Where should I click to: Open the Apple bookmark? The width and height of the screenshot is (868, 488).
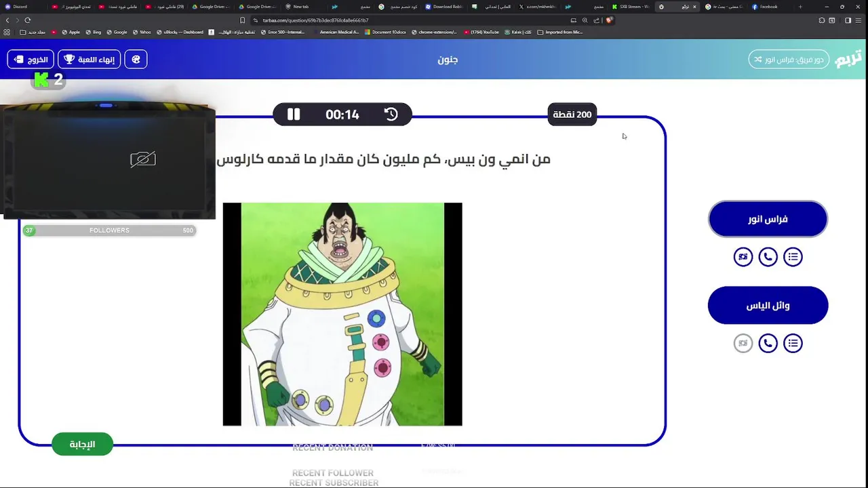pos(71,32)
